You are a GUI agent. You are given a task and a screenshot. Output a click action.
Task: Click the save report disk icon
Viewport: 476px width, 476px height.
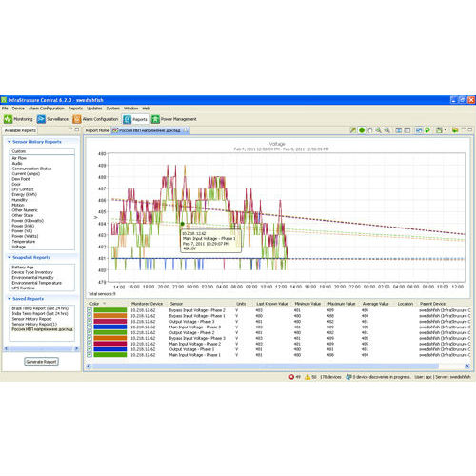439,130
